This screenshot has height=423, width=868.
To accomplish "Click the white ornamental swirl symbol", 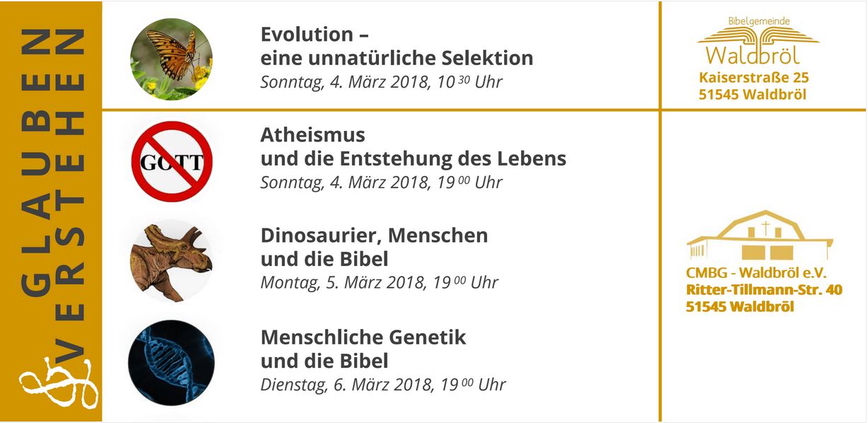I will point(57,381).
